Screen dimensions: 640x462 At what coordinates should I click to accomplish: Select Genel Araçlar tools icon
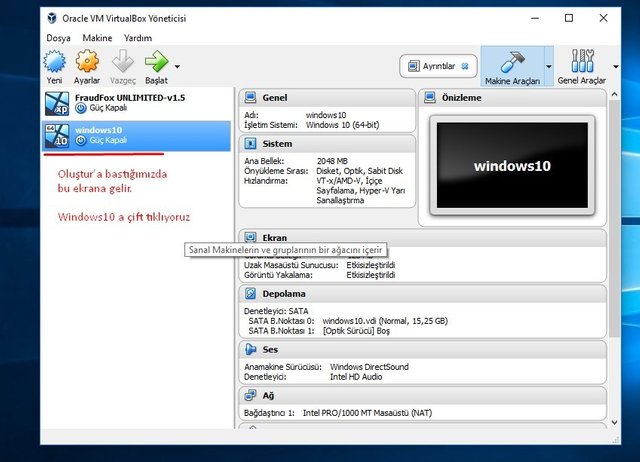[582, 61]
